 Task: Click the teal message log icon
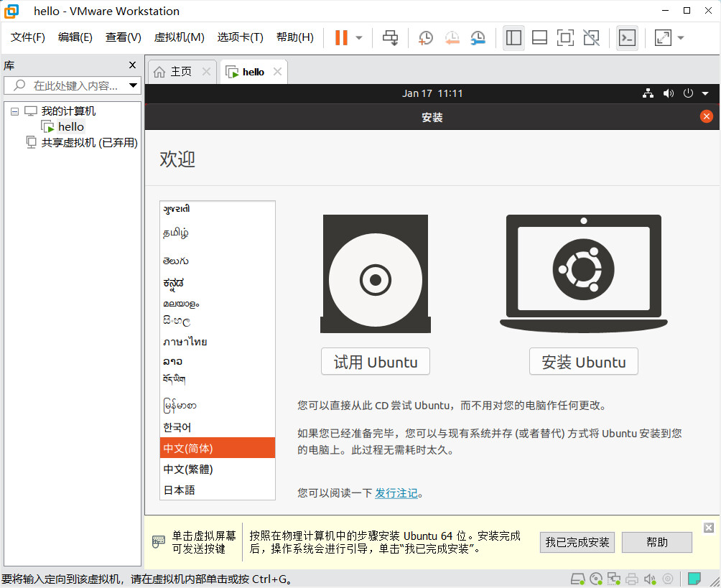click(x=694, y=579)
